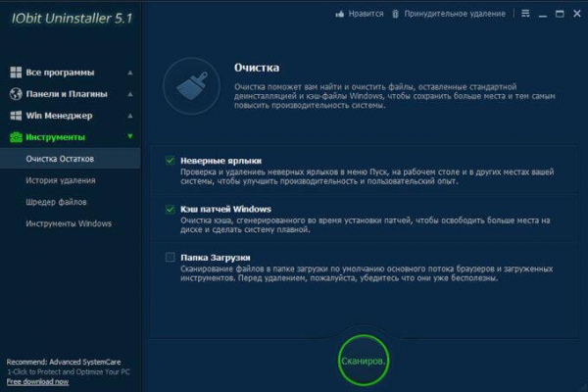Click the Папка Загрузки heading text

216,258
